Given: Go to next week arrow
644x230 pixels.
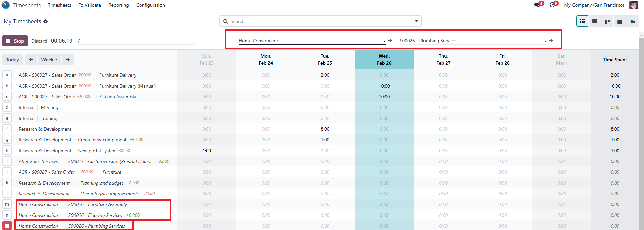Looking at the screenshot, I should [x=68, y=60].
